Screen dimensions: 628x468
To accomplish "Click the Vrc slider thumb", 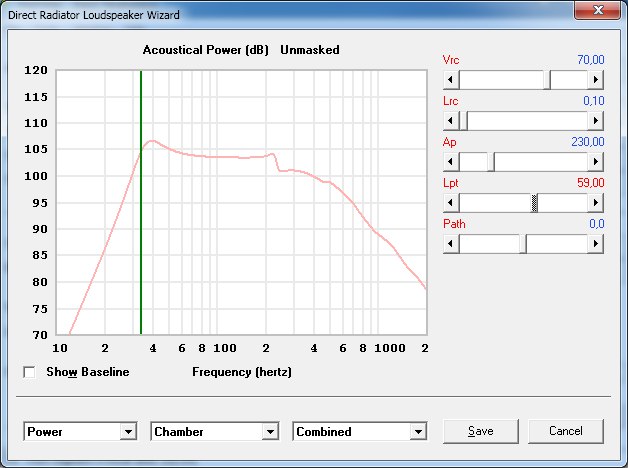I will (x=547, y=80).
